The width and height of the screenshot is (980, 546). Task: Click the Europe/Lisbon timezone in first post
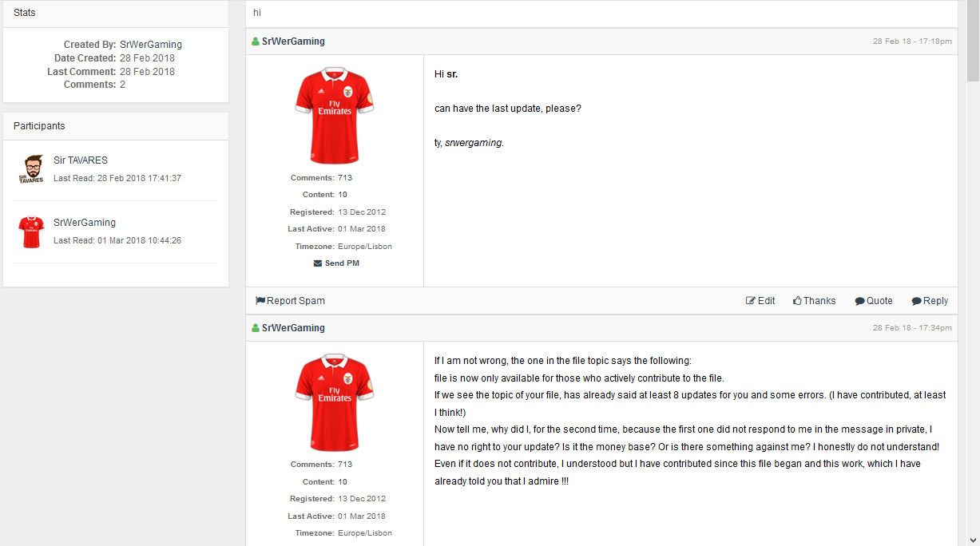(x=365, y=247)
